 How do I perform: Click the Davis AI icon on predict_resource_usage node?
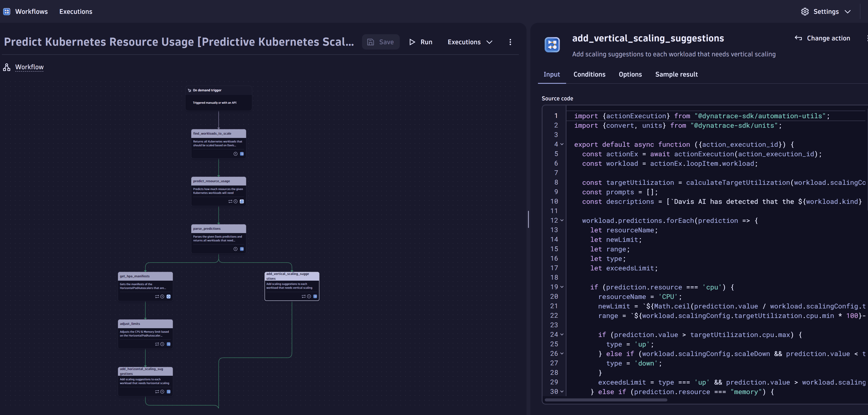242,201
